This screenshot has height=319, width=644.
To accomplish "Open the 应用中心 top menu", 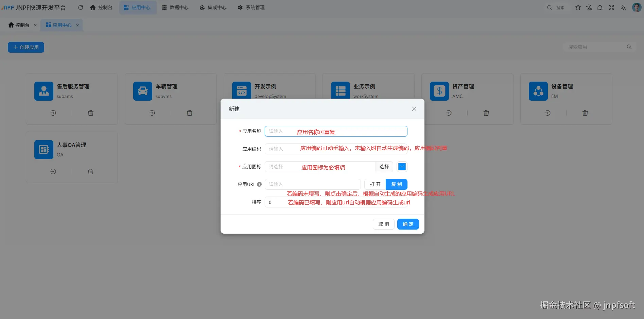I will [x=137, y=7].
